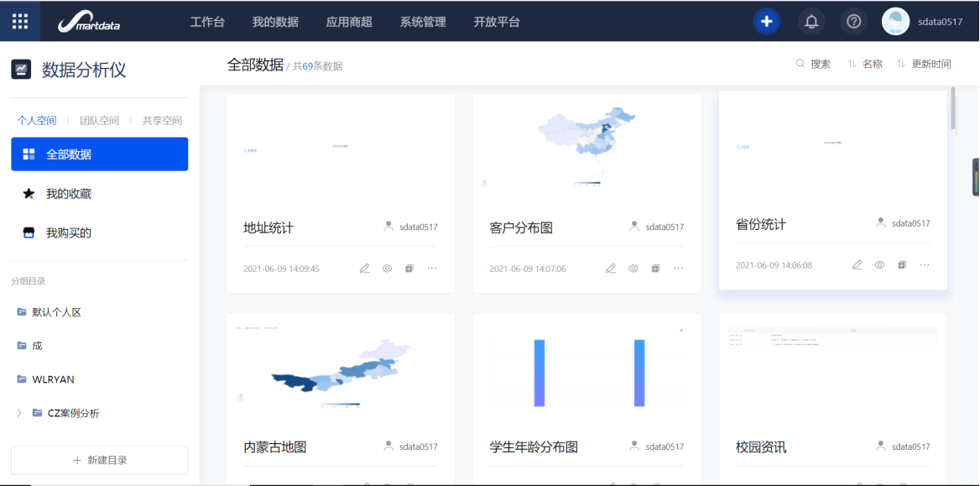Open the app grid launcher icon
The width and height of the screenshot is (980, 486).
(20, 21)
